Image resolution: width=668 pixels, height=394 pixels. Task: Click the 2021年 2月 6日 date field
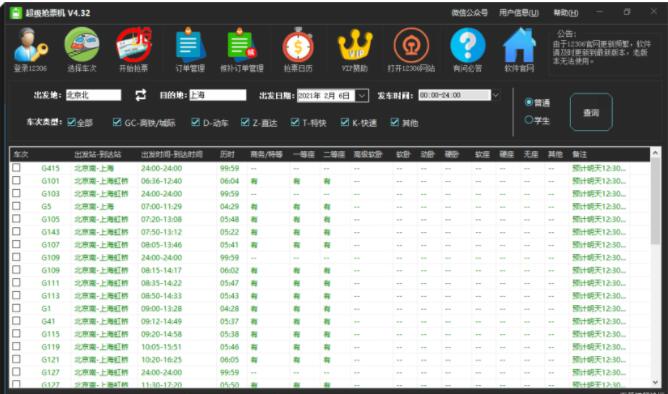[x=326, y=95]
